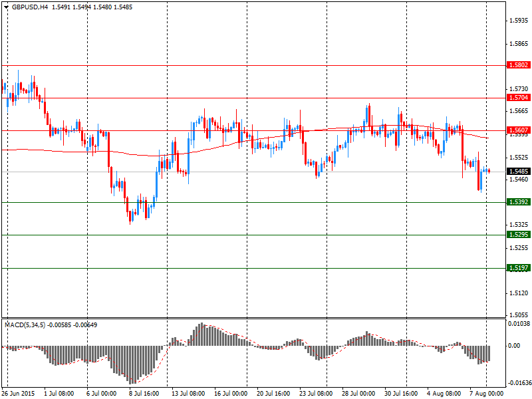The image size is (532, 399).
Task: Click the 26 Jun 2015 date label
Action: click(18, 394)
